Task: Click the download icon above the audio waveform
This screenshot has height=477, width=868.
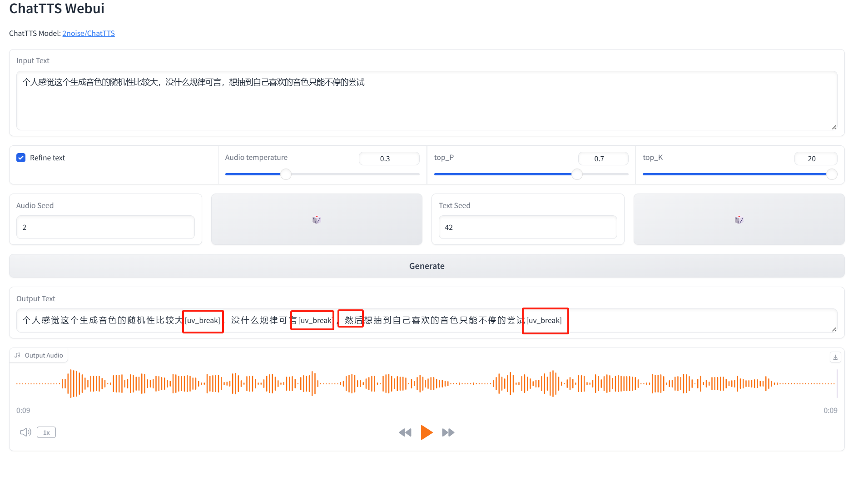Action: (835, 357)
